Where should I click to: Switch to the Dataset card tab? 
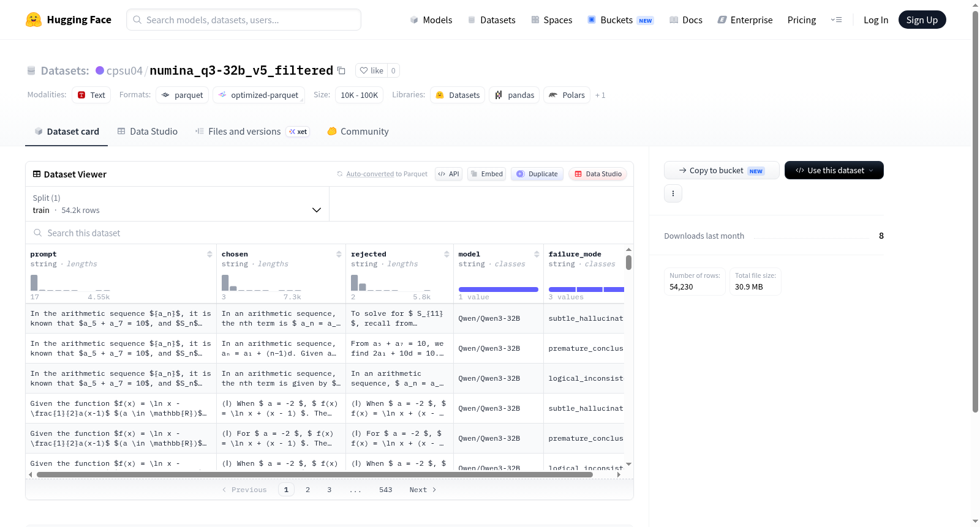[67, 132]
